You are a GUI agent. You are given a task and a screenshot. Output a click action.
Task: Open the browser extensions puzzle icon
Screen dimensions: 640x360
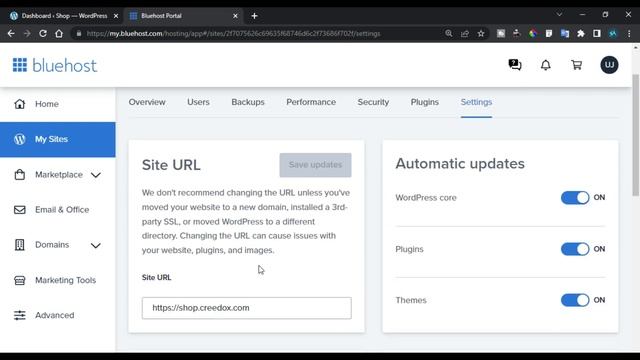581,33
